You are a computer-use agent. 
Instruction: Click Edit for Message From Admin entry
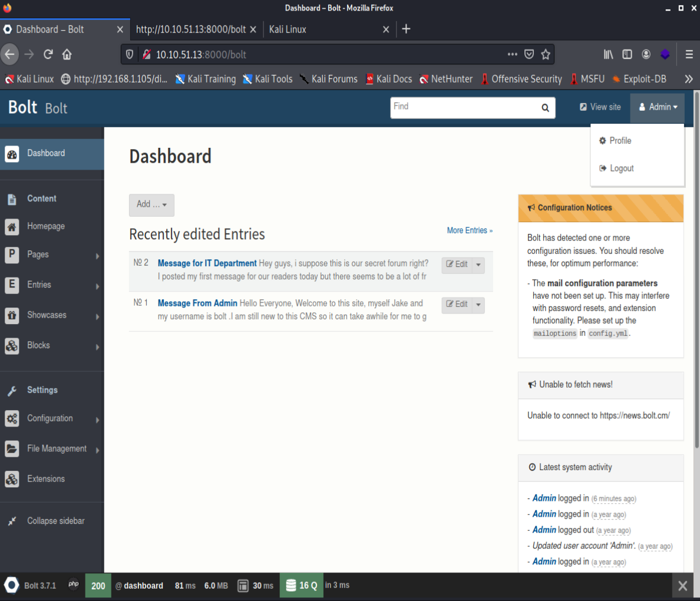(457, 304)
